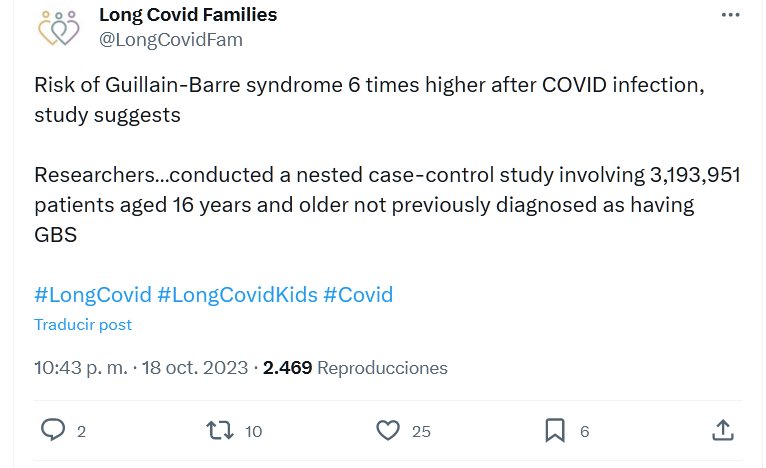The height and width of the screenshot is (468, 766).
Task: Bookmark the post with bookmark icon
Action: point(555,430)
